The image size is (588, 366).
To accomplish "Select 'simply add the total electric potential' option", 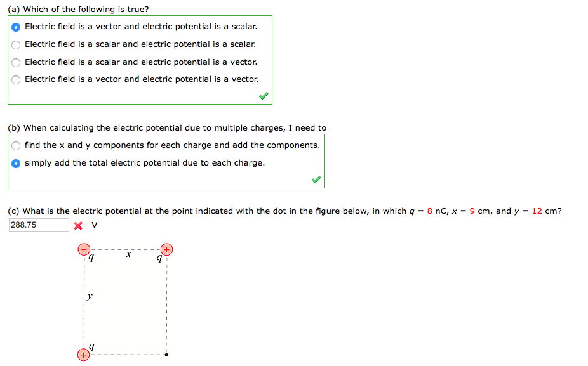I will tap(15, 163).
